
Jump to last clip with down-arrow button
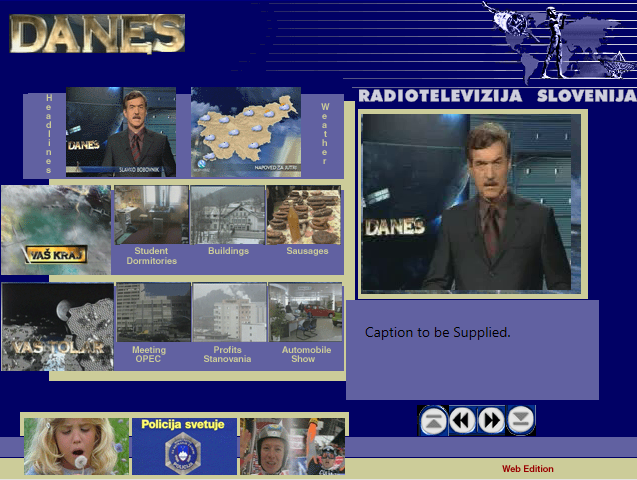521,420
